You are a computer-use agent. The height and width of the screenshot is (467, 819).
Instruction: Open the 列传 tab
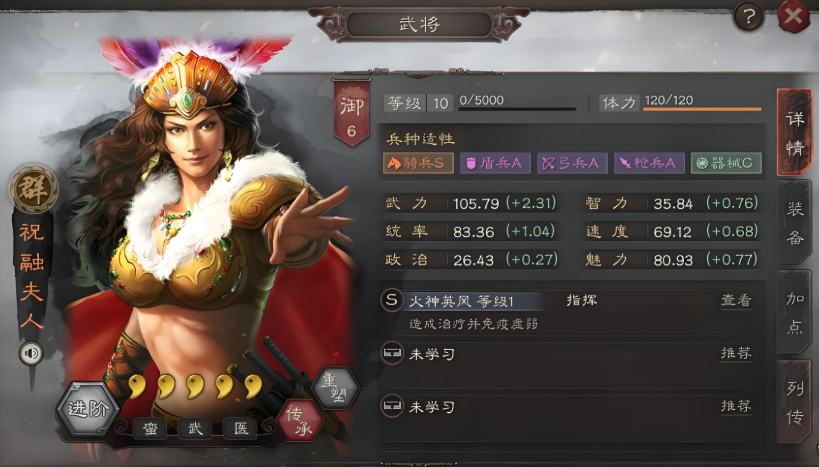794,402
